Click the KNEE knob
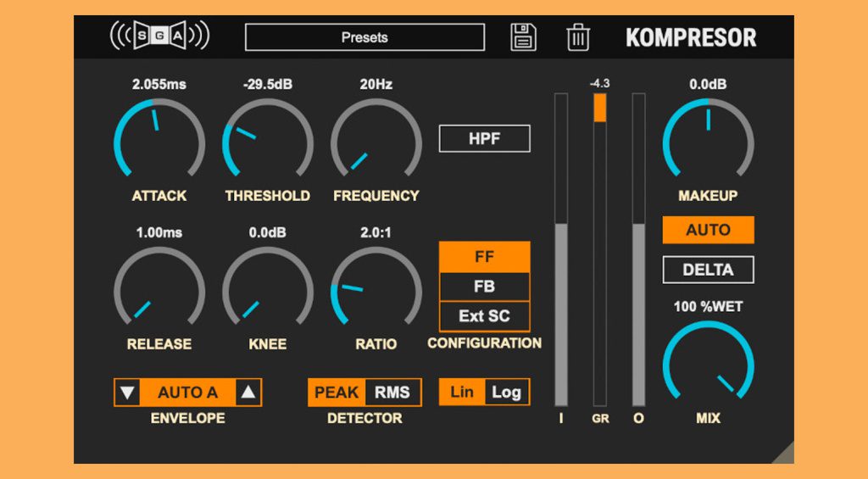This screenshot has height=479, width=868. click(x=268, y=287)
